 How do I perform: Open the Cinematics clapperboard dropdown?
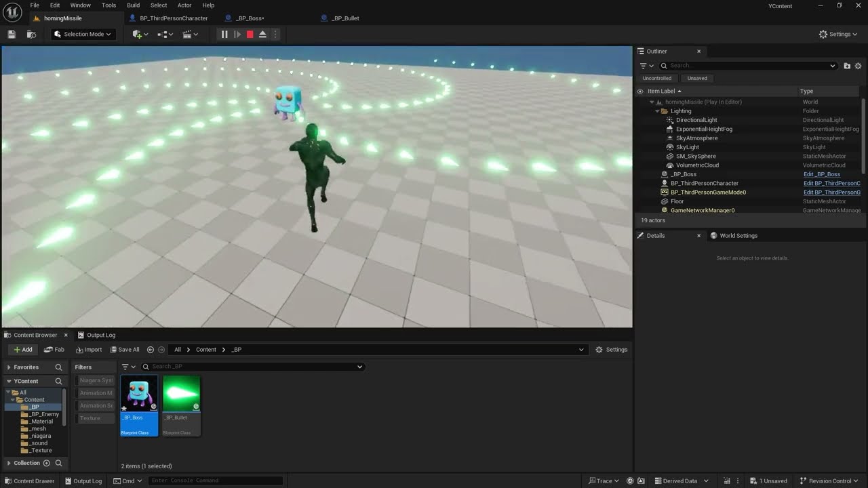point(191,35)
